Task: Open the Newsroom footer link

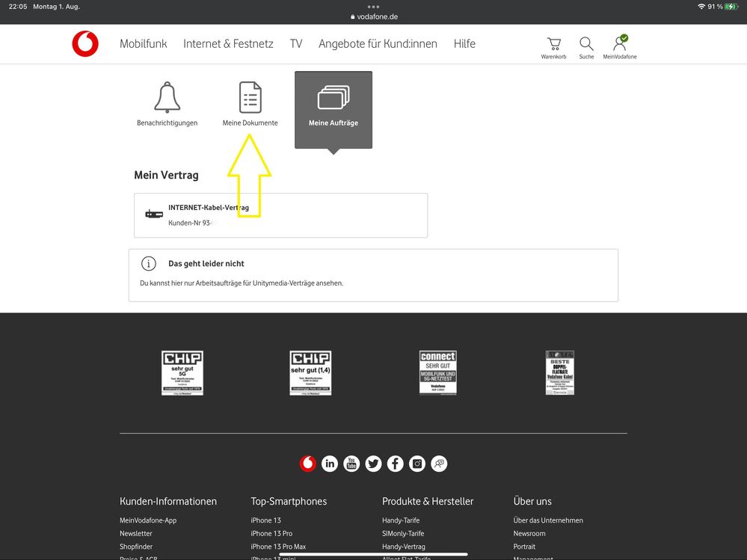Action: tap(529, 534)
